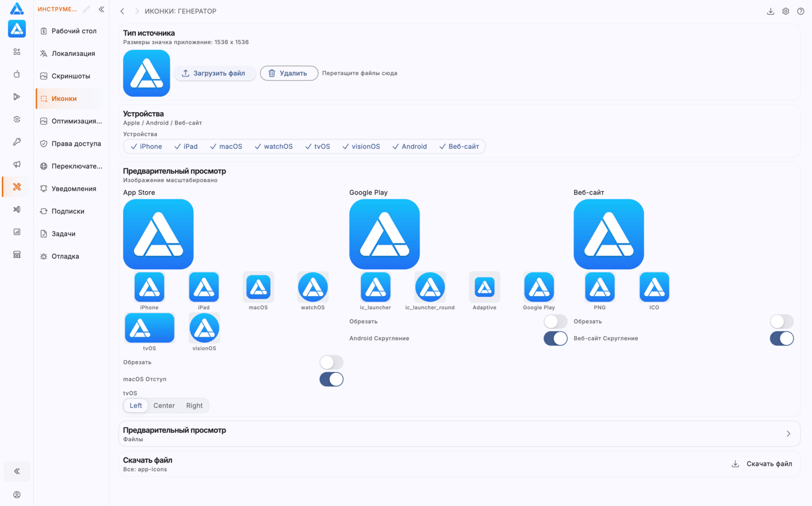Open the user profile icon at bottom left
Viewport: 812px width, 506px height.
click(17, 495)
